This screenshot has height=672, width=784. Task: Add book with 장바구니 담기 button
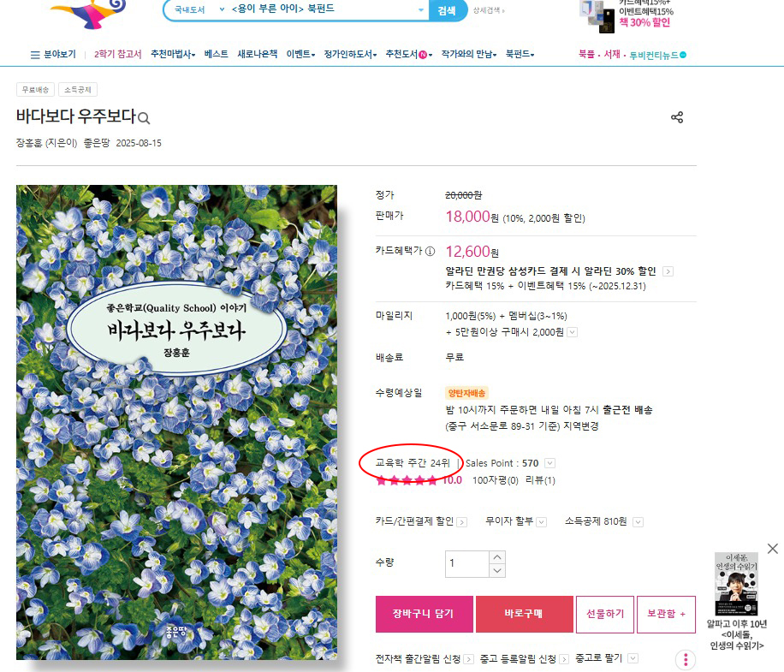tap(424, 614)
